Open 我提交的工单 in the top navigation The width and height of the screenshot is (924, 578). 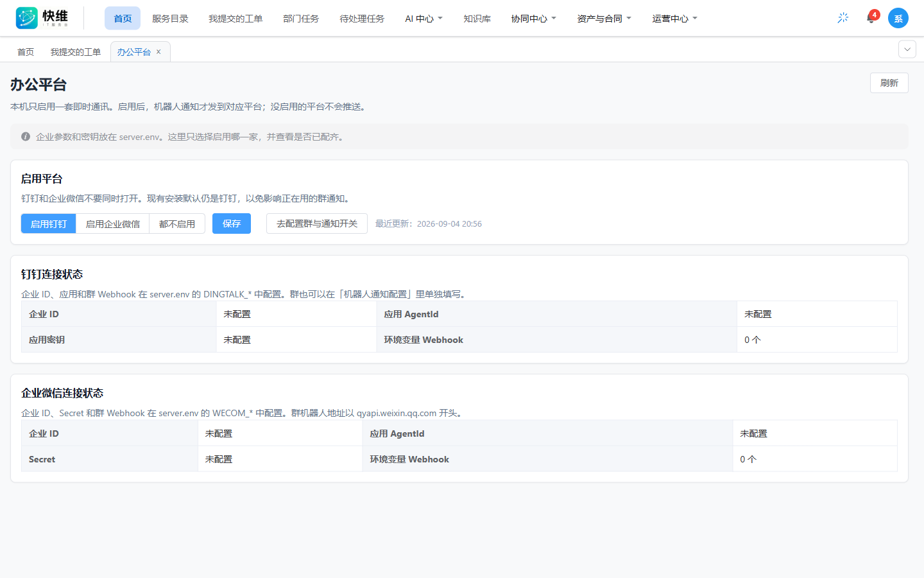coord(235,19)
